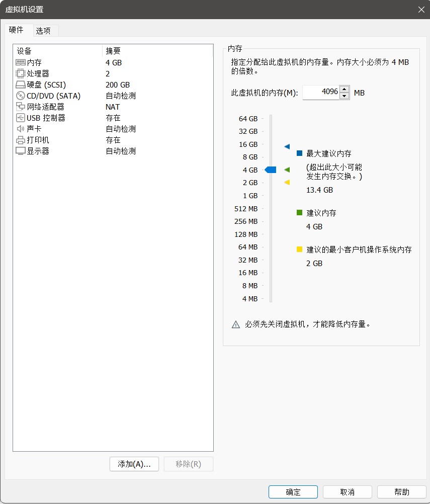Click the green recommended memory marker arrow

pos(287,170)
